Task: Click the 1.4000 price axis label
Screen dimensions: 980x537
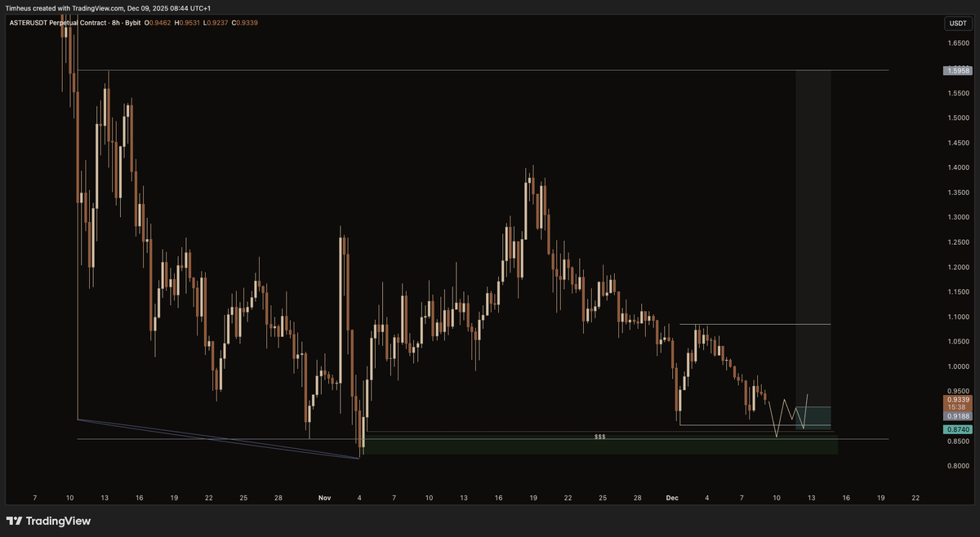Action: click(959, 167)
